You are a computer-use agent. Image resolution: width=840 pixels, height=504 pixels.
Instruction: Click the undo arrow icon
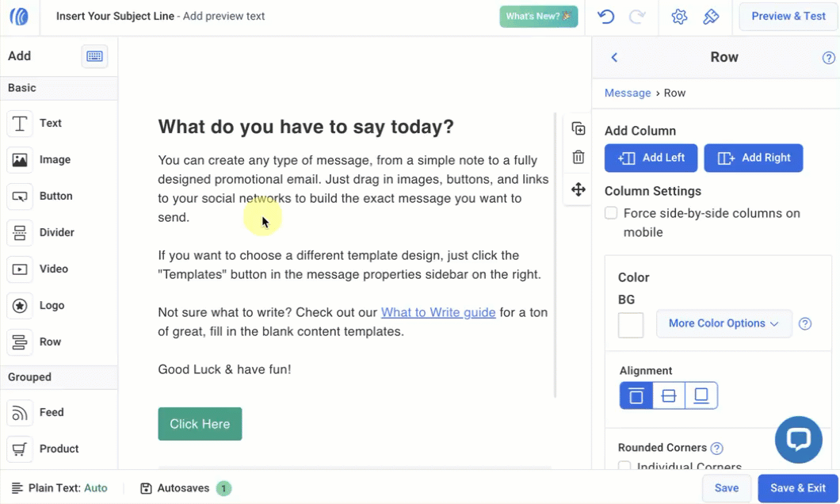(606, 17)
